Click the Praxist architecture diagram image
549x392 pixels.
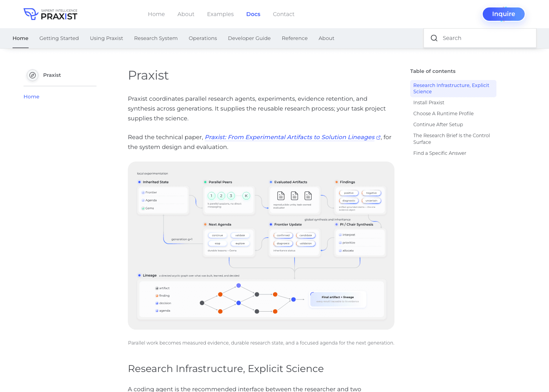coord(261,245)
